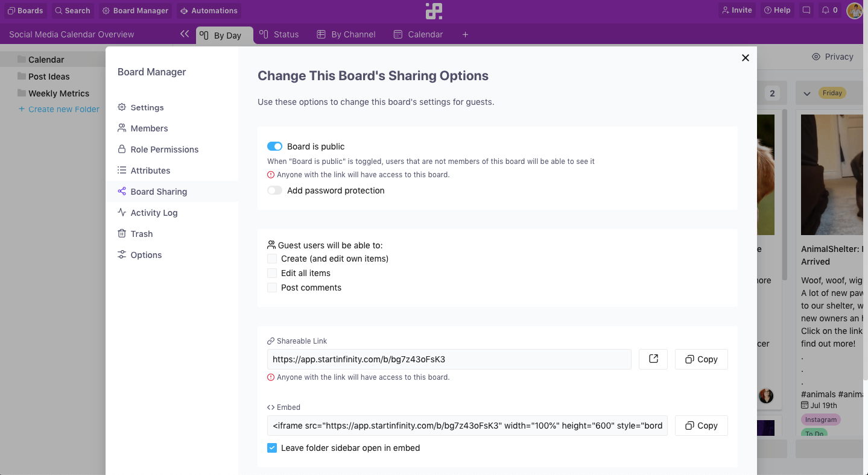Add a new view with plus icon
Image resolution: width=868 pixels, height=475 pixels.
click(x=465, y=35)
